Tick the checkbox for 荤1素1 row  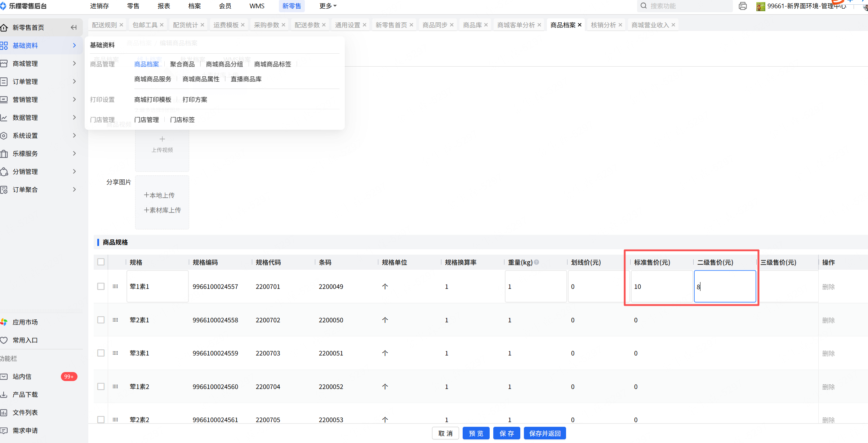tap(101, 286)
